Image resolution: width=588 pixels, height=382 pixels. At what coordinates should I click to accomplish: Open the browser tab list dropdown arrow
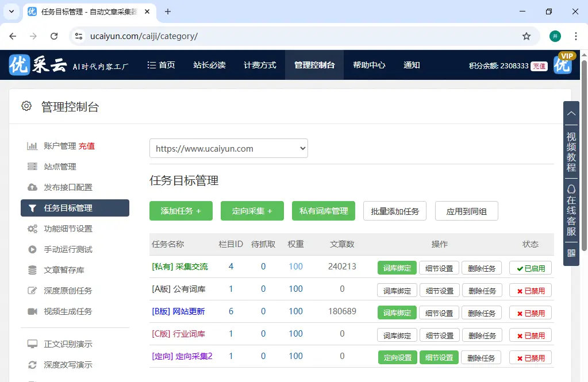(x=10, y=11)
